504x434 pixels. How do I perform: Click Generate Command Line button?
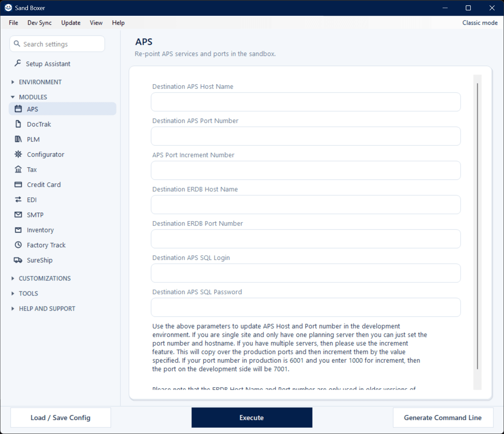point(443,418)
